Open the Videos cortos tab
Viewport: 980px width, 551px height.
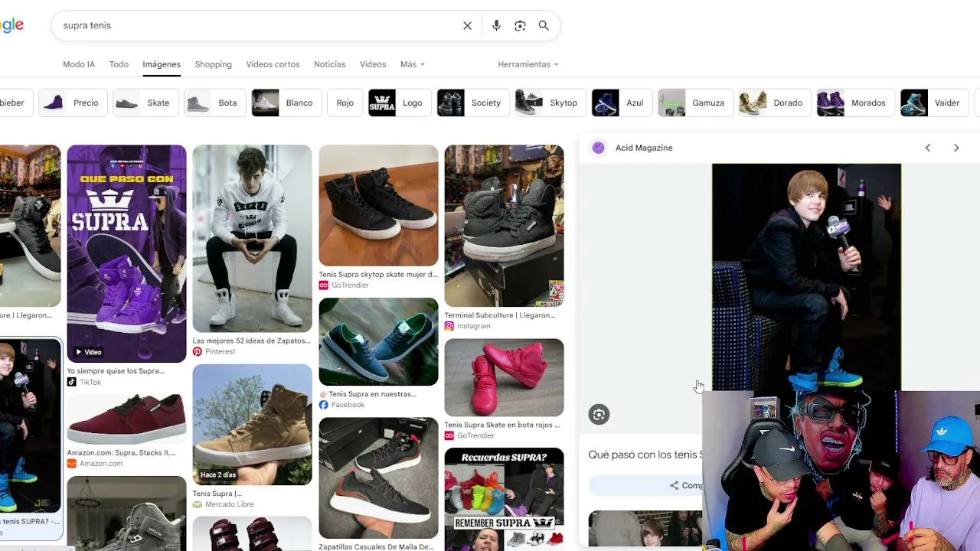(x=273, y=64)
